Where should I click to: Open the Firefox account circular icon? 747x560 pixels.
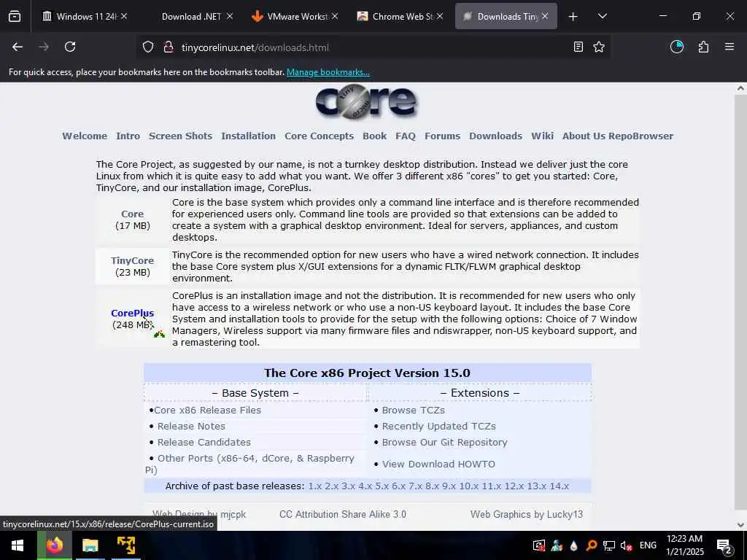point(677,47)
